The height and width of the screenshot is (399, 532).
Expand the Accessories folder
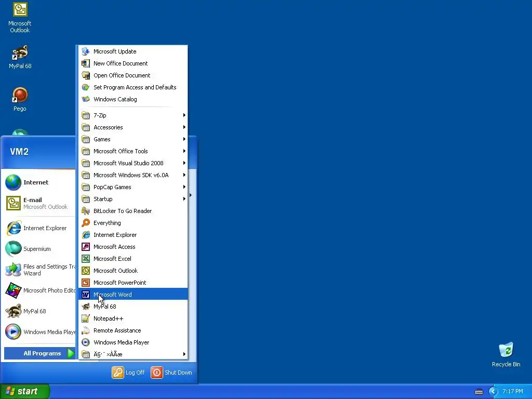click(x=132, y=127)
